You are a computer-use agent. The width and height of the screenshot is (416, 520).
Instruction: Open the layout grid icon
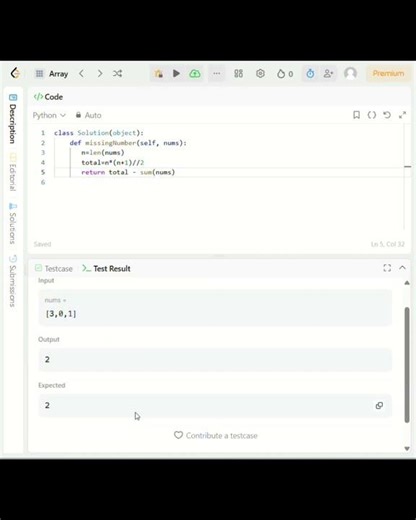pos(238,73)
